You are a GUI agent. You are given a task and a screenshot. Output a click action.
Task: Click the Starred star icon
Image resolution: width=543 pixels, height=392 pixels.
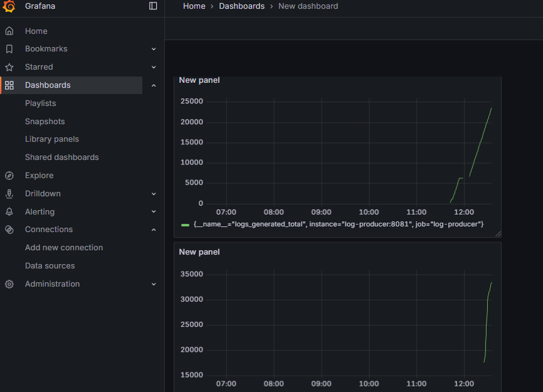9,67
